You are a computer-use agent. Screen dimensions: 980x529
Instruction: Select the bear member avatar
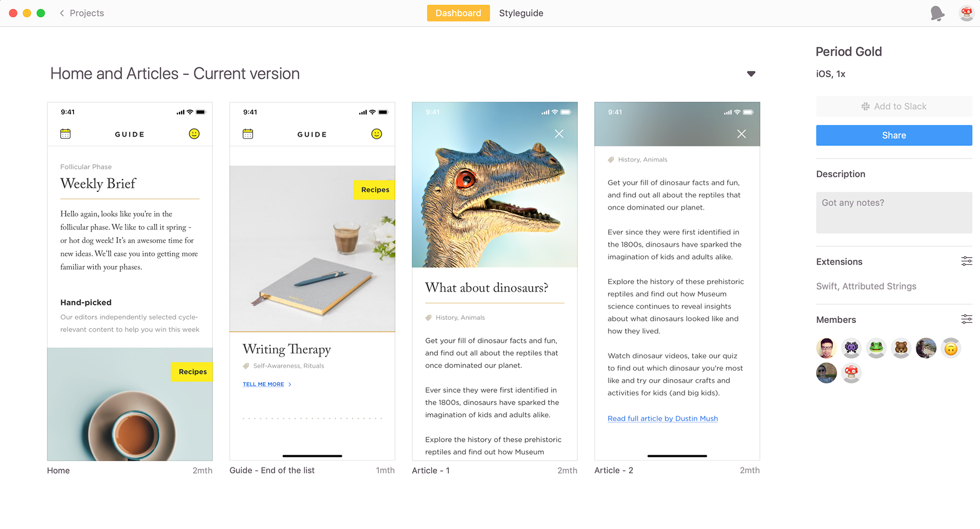[901, 348]
